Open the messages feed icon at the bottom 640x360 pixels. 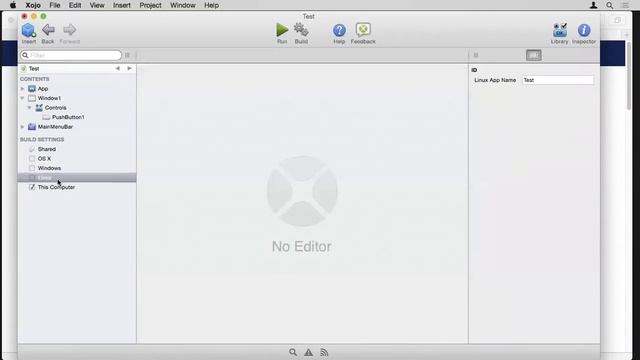[x=324, y=352]
